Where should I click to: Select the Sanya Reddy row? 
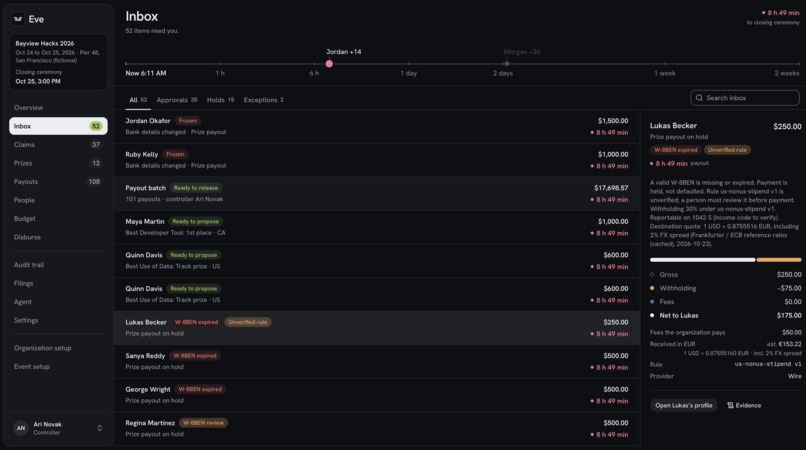click(377, 361)
